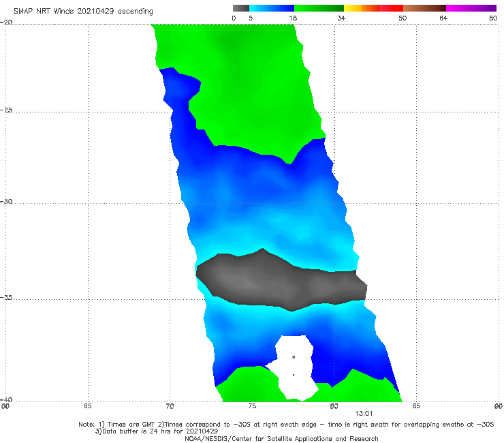Click colorbar label '18'
504x443 pixels.
(x=293, y=18)
